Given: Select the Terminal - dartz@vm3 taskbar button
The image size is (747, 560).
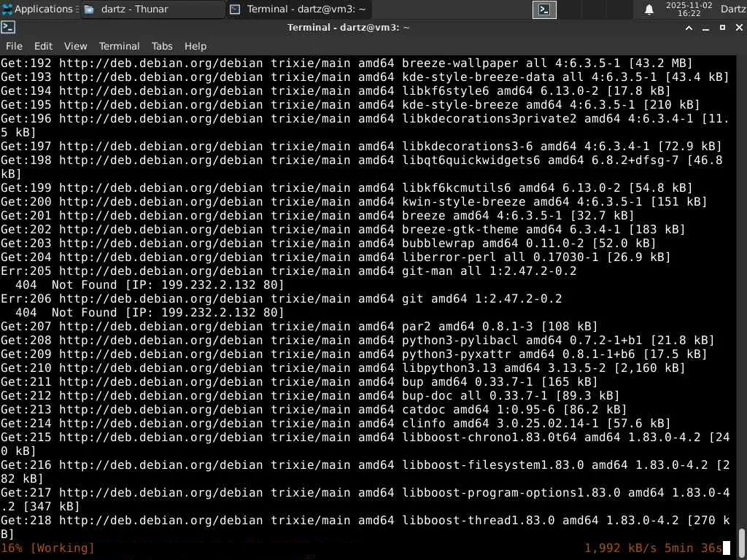Looking at the screenshot, I should click(298, 9).
